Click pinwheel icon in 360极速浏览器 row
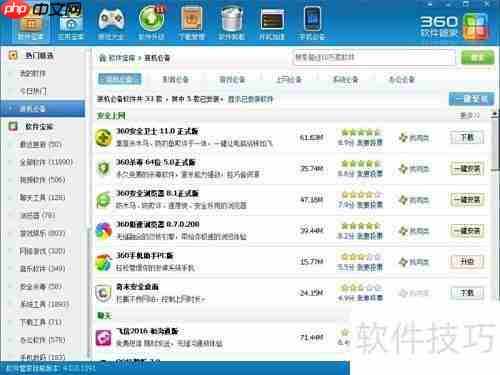Screen dimensions: 500x375 point(403,231)
